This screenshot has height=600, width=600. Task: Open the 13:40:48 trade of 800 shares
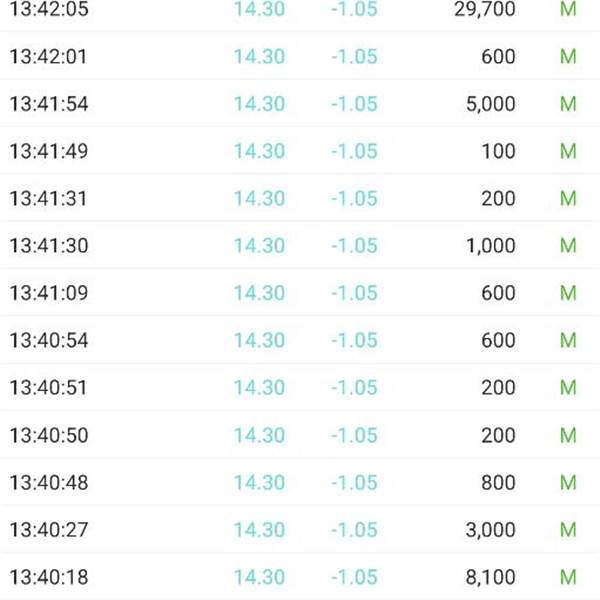pyautogui.click(x=300, y=482)
